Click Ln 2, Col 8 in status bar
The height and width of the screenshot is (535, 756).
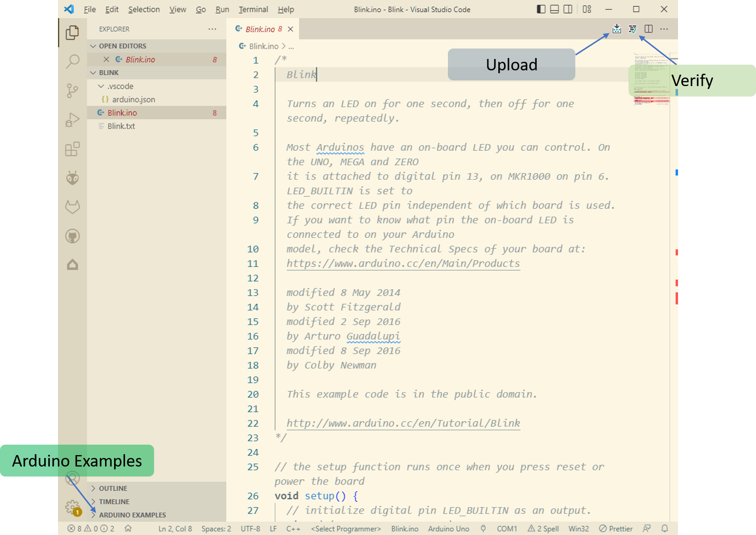pyautogui.click(x=175, y=528)
